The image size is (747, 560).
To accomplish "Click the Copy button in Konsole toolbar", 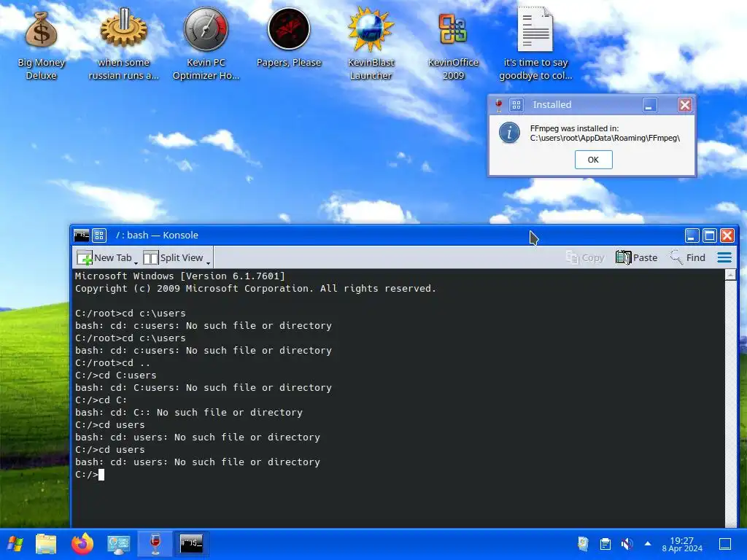I will click(x=585, y=257).
